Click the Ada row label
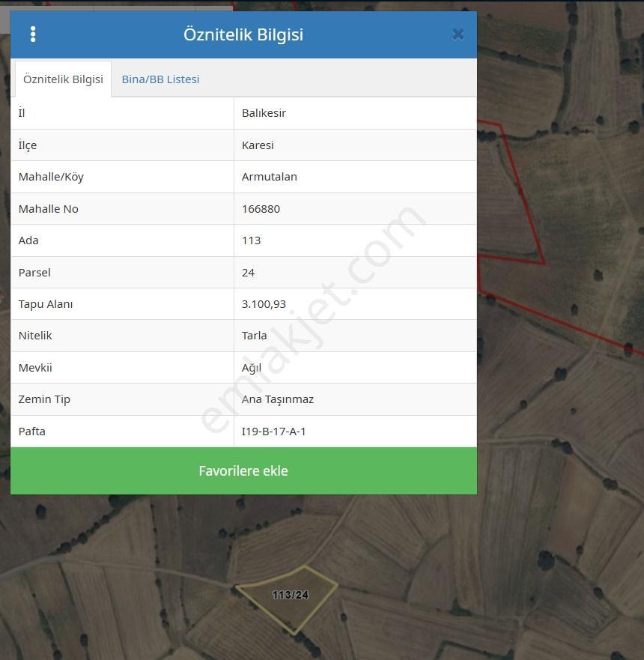The image size is (644, 660). [x=28, y=240]
